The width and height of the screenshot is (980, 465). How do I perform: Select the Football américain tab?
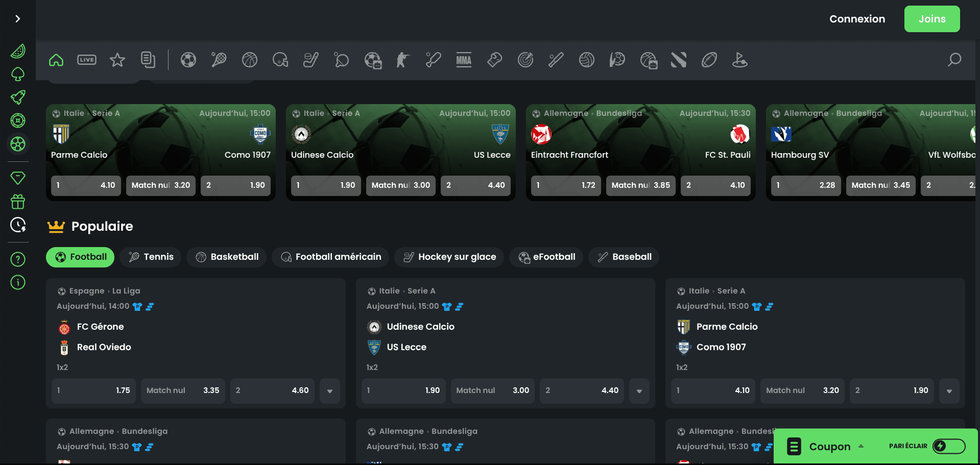click(330, 257)
